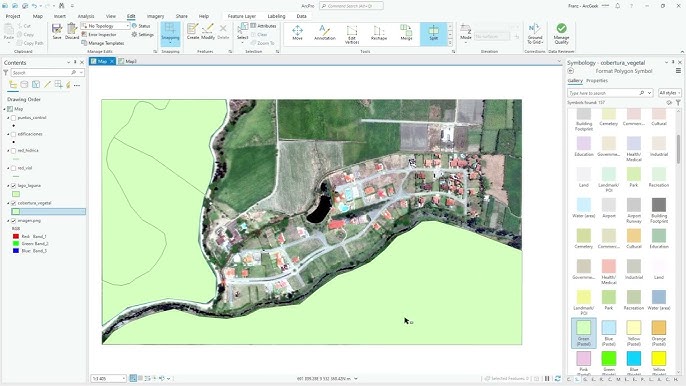Open the All styles dropdown
This screenshot has width=686, height=386.
click(669, 93)
